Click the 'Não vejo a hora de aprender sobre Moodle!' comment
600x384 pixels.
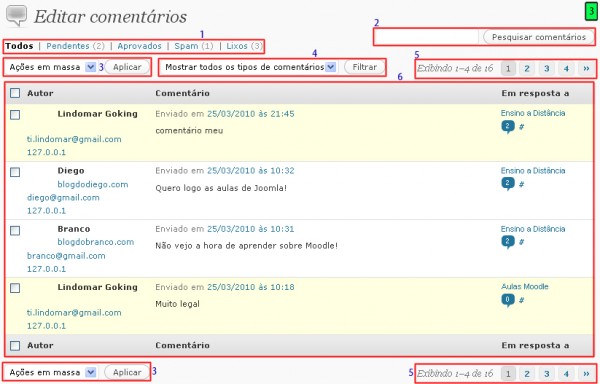pyautogui.click(x=246, y=246)
